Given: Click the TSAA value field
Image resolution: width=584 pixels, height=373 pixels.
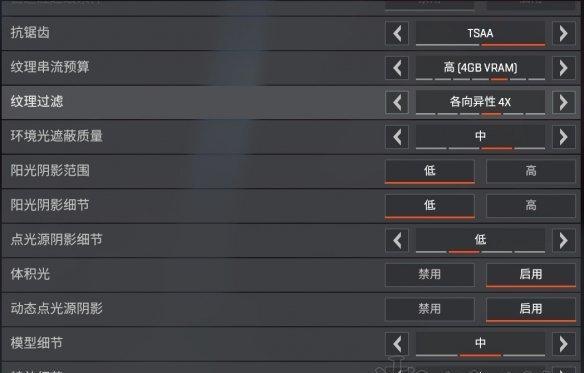Looking at the screenshot, I should tap(480, 34).
